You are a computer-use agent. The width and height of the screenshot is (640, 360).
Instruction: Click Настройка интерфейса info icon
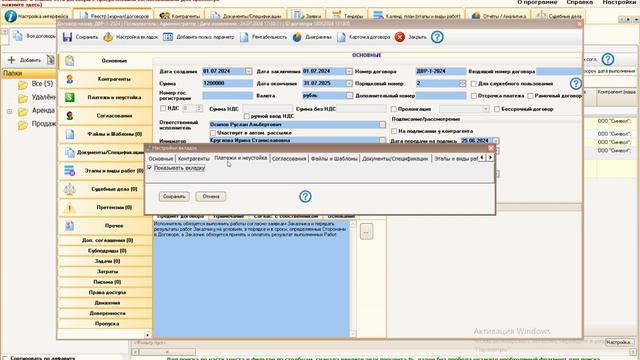pyautogui.click(x=11, y=16)
